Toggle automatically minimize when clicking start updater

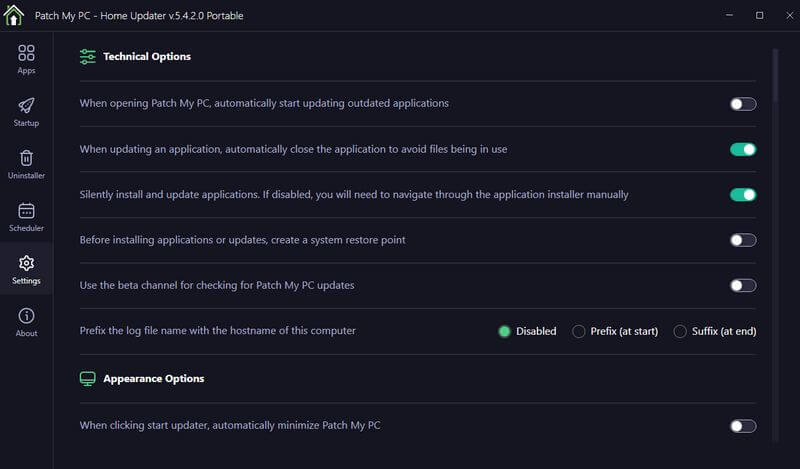tap(742, 426)
